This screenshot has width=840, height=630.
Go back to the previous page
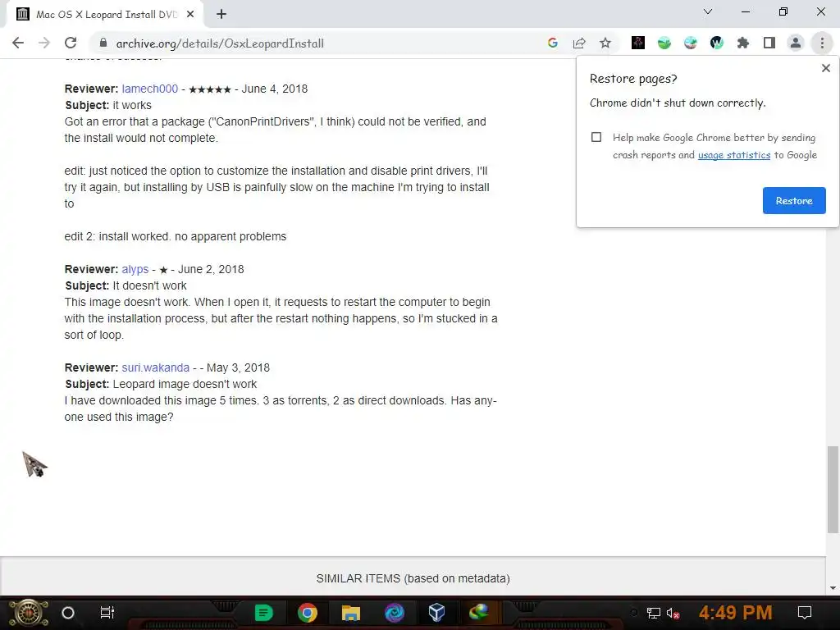point(18,43)
